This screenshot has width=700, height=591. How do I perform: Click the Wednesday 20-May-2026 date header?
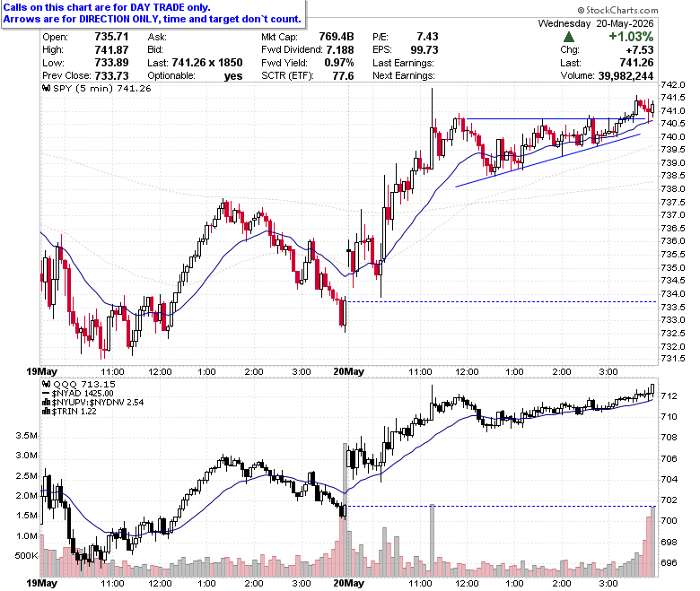tap(596, 23)
